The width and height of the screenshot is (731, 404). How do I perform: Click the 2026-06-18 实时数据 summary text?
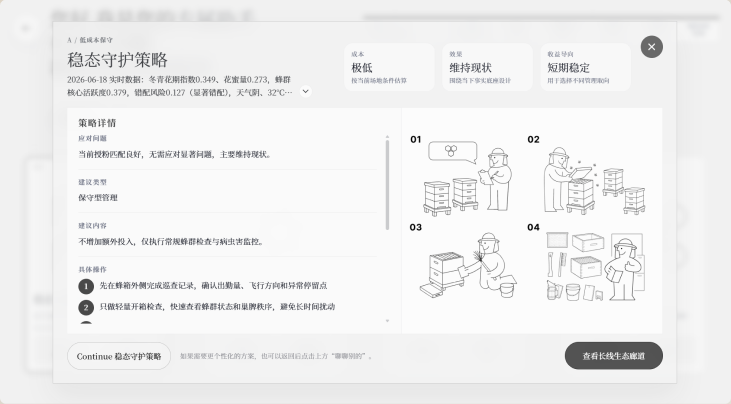pyautogui.click(x=180, y=86)
